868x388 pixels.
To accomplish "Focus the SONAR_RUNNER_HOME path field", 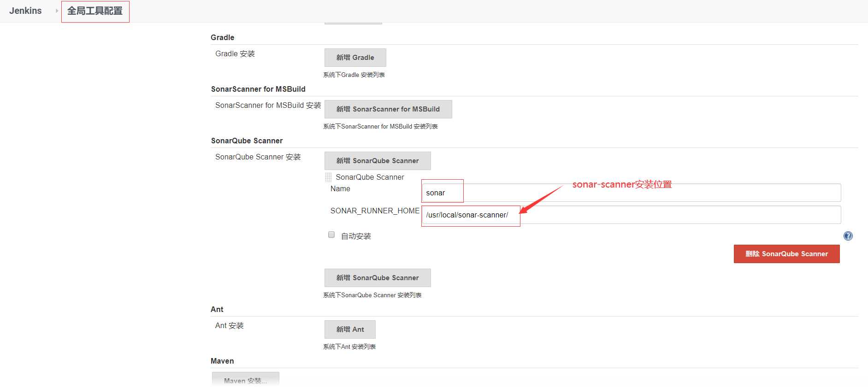I will pyautogui.click(x=631, y=215).
